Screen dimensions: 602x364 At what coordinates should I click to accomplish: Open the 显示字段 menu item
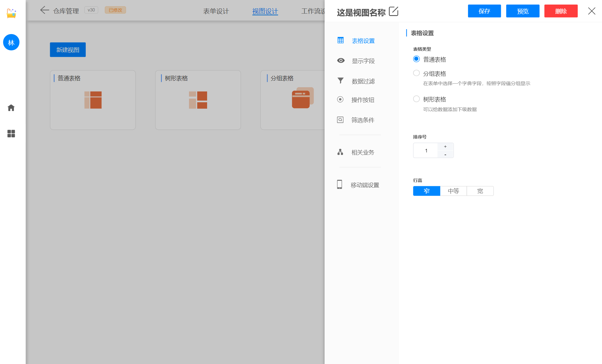(x=363, y=61)
